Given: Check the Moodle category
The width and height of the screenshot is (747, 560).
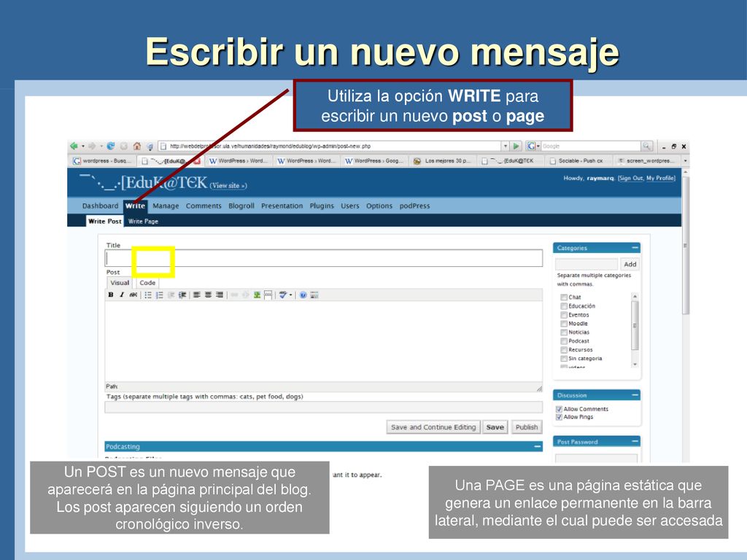Looking at the screenshot, I should pos(564,323).
